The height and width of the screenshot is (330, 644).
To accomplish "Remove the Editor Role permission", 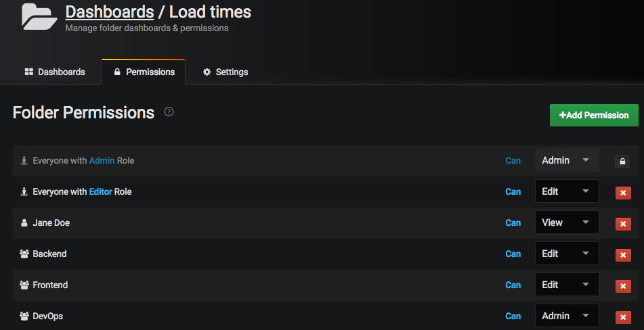I will coord(622,193).
